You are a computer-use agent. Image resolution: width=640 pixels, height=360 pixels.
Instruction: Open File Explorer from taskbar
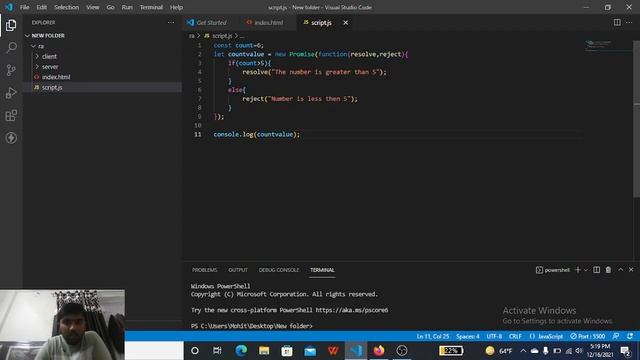[264, 351]
